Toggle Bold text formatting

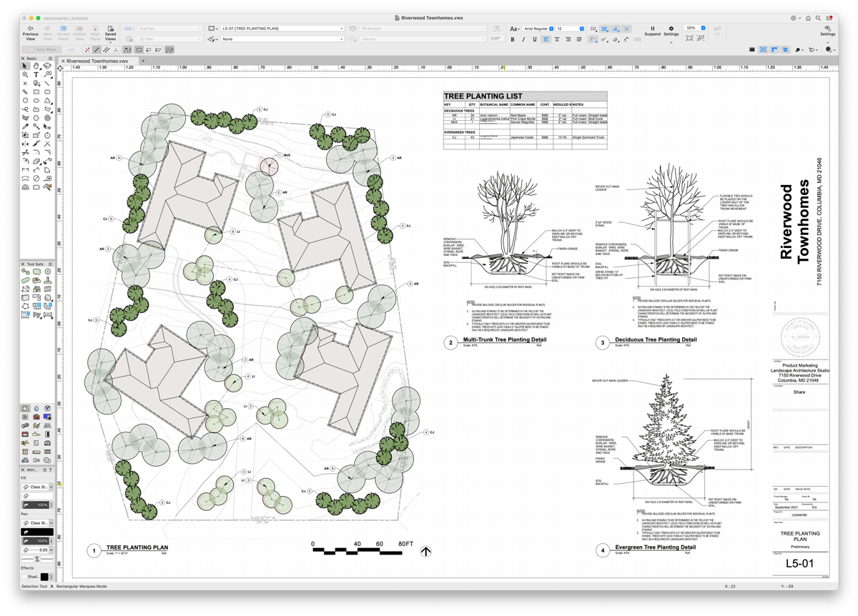click(513, 39)
